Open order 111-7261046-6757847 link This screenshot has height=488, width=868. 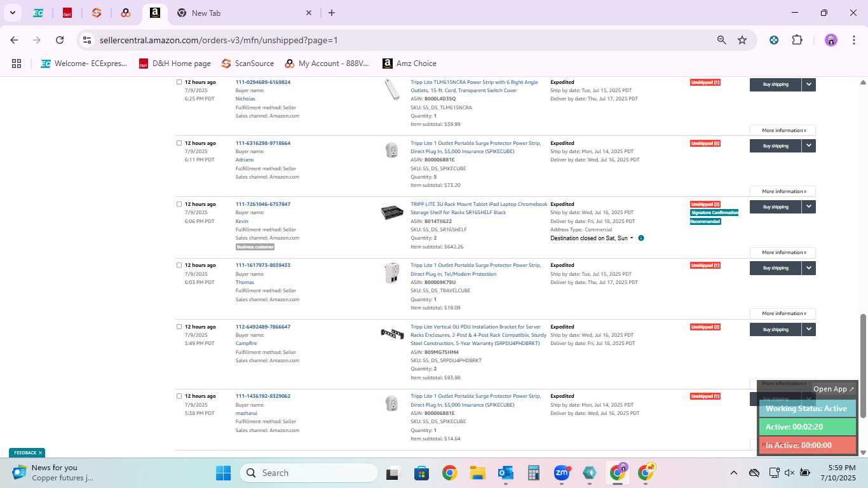263,204
